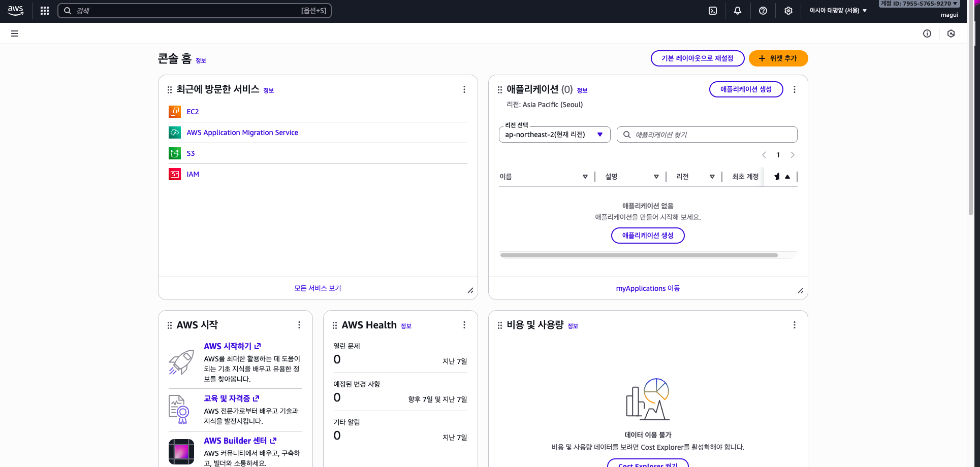Open options menu for recently visited widget
Image resolution: width=980 pixels, height=467 pixels.
pos(464,89)
